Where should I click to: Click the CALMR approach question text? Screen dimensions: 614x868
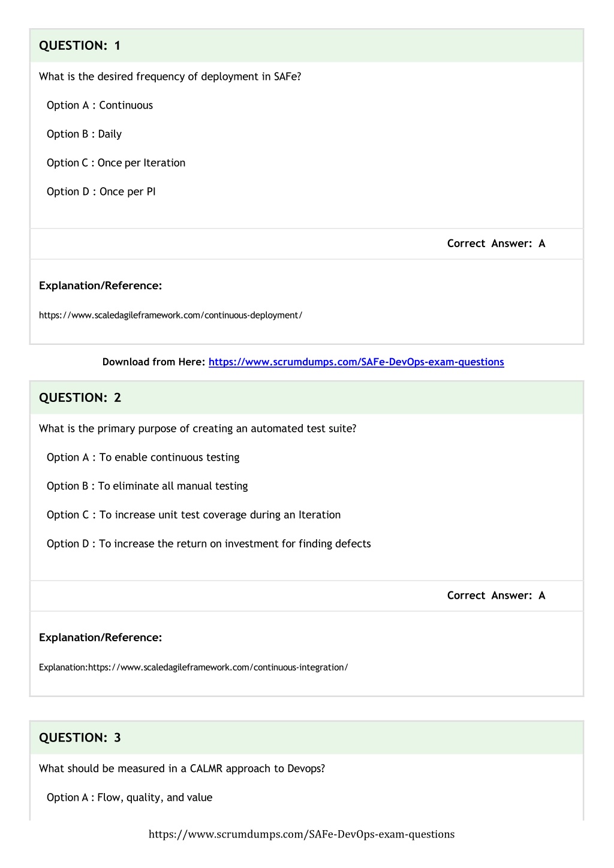click(182, 769)
